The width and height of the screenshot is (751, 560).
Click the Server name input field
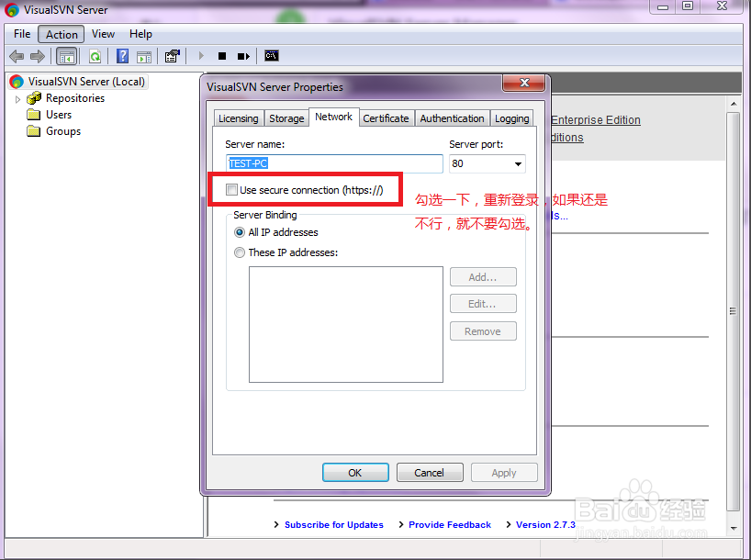tap(334, 163)
